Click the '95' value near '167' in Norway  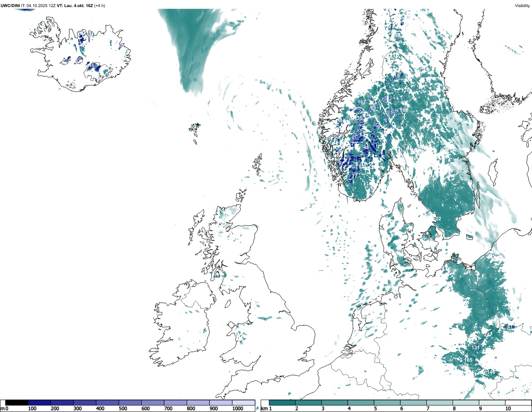(x=373, y=108)
